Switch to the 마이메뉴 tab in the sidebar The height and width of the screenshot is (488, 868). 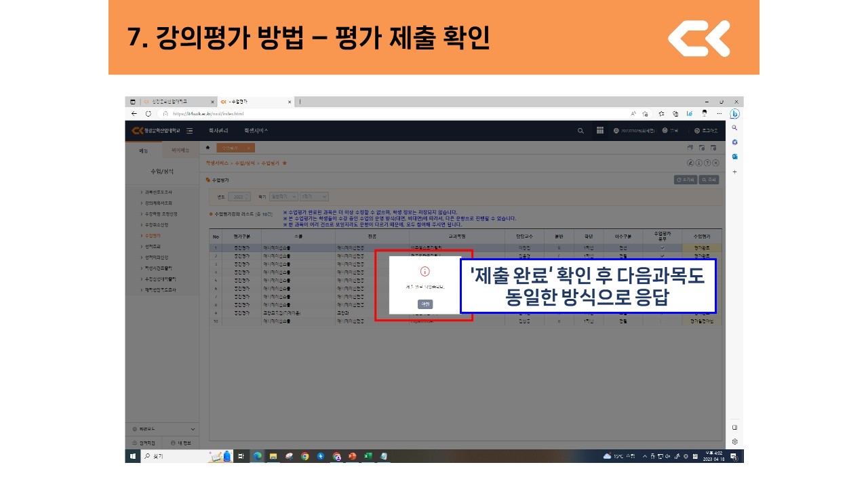tap(180, 150)
